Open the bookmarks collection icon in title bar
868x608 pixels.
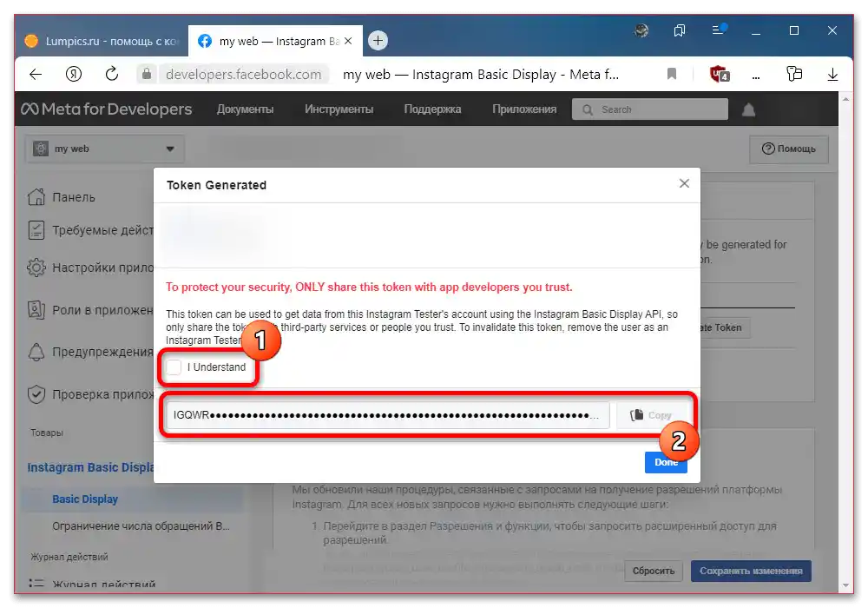(x=680, y=30)
